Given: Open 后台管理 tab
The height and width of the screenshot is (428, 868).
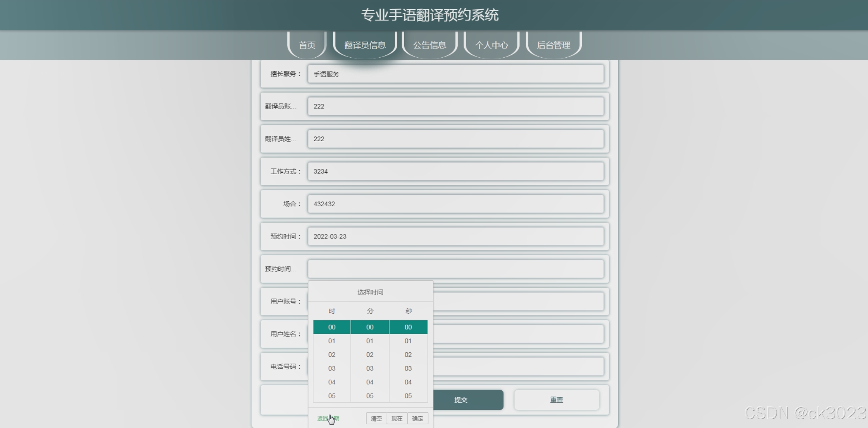Looking at the screenshot, I should coord(553,45).
